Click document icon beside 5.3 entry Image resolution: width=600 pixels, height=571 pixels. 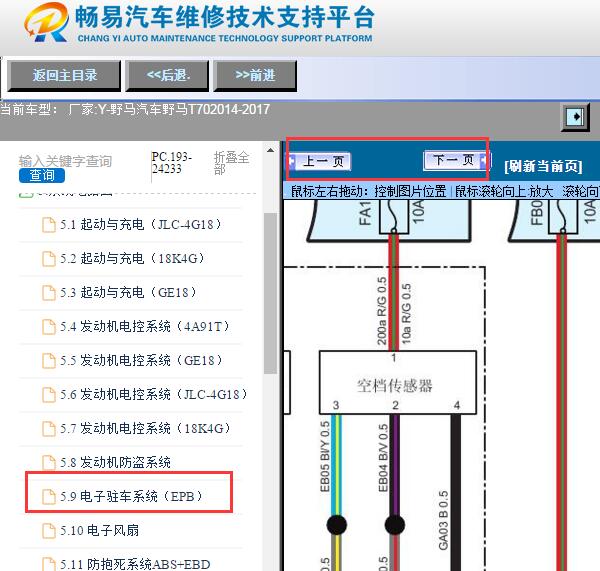point(49,293)
